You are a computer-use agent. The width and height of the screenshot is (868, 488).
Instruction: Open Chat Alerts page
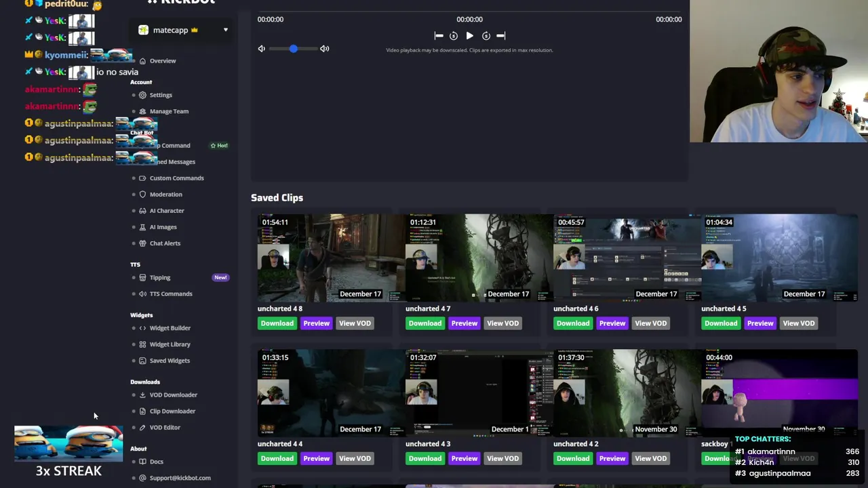(x=165, y=243)
